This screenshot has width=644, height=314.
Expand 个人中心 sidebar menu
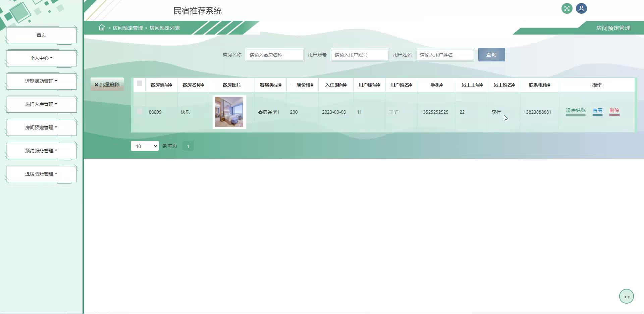pyautogui.click(x=41, y=58)
